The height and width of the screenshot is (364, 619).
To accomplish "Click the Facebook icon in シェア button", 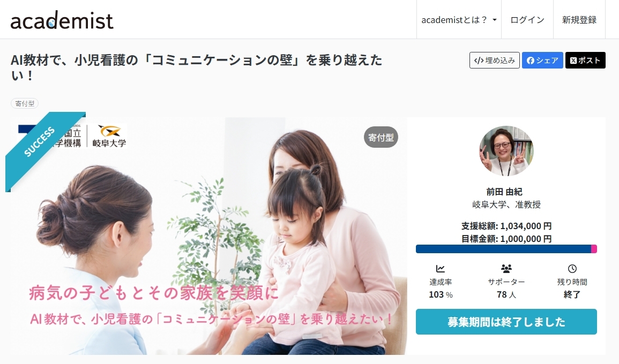I will coord(531,60).
